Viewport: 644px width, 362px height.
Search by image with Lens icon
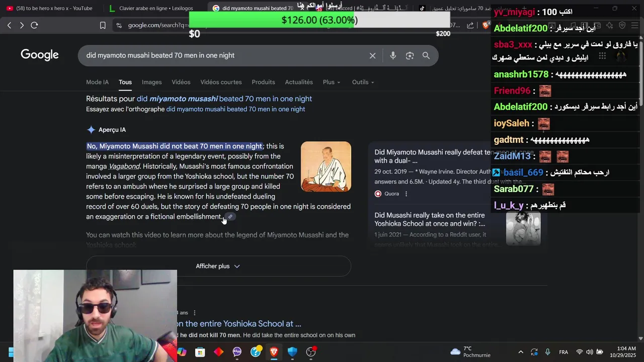pyautogui.click(x=410, y=56)
